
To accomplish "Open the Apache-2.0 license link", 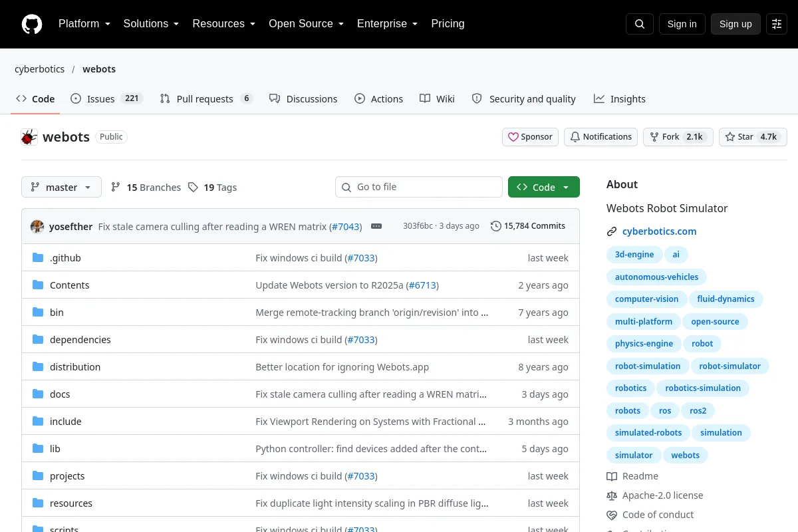I will tap(662, 495).
